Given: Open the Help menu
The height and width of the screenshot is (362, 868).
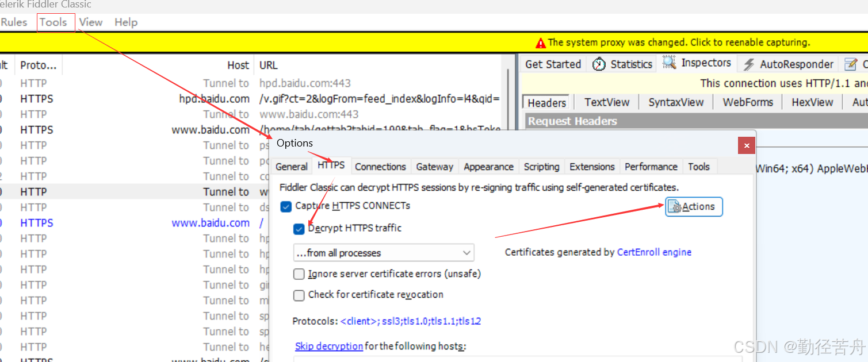Looking at the screenshot, I should click(x=126, y=22).
